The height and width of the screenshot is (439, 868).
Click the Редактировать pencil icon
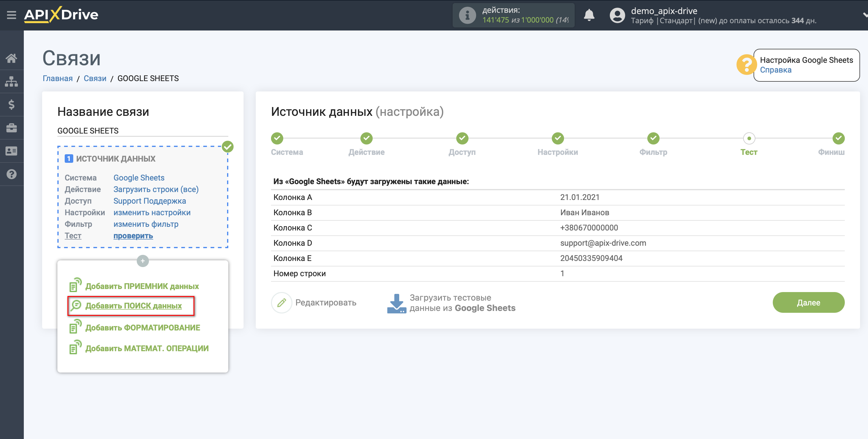tap(281, 303)
